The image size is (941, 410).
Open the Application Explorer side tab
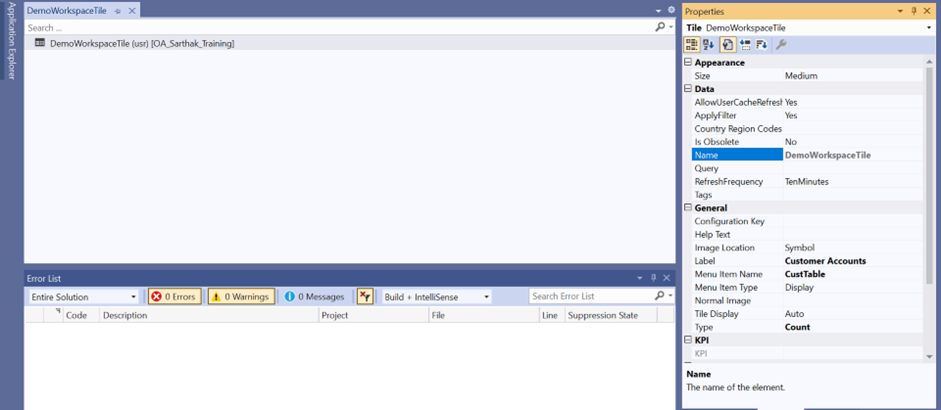11,41
